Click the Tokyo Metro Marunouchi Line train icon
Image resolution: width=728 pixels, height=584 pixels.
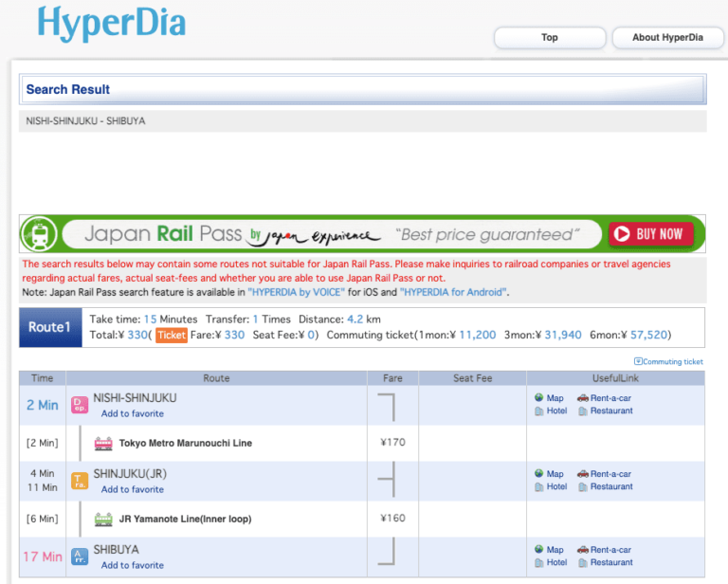click(103, 443)
